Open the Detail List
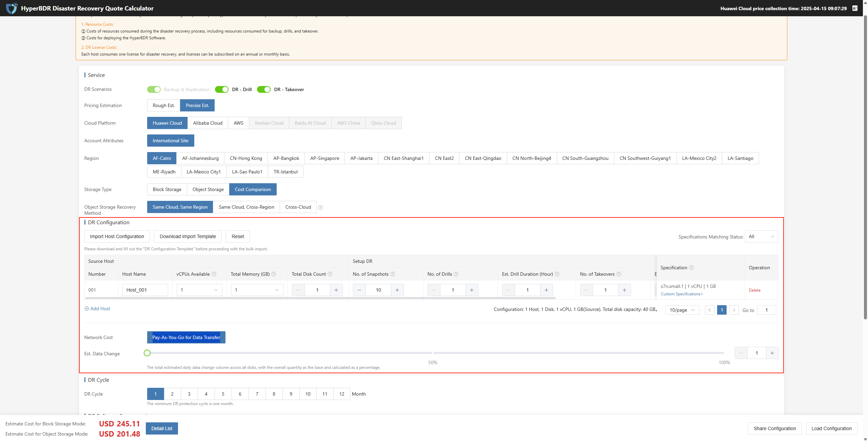This screenshot has width=868, height=442. pyautogui.click(x=162, y=428)
